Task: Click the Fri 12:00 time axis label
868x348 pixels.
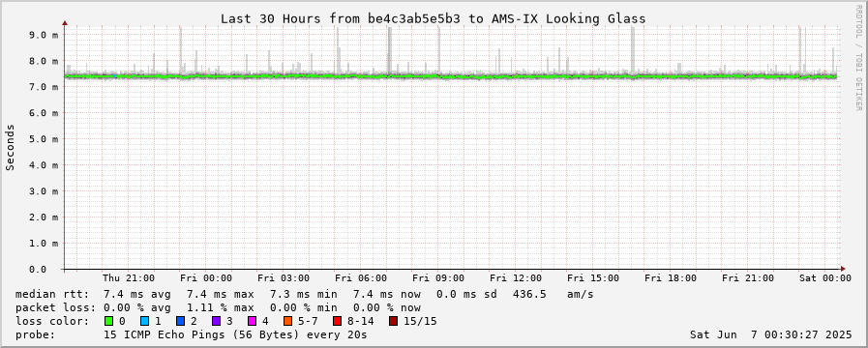Action: 516,278
